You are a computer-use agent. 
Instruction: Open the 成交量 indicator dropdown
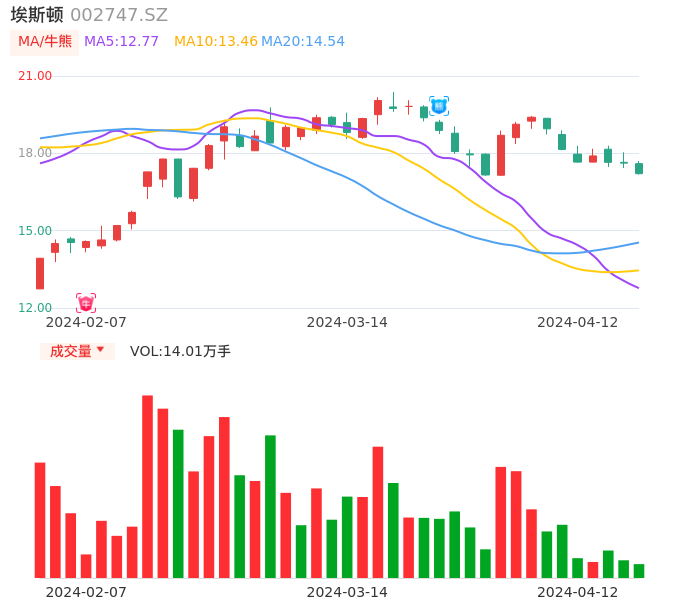click(77, 351)
